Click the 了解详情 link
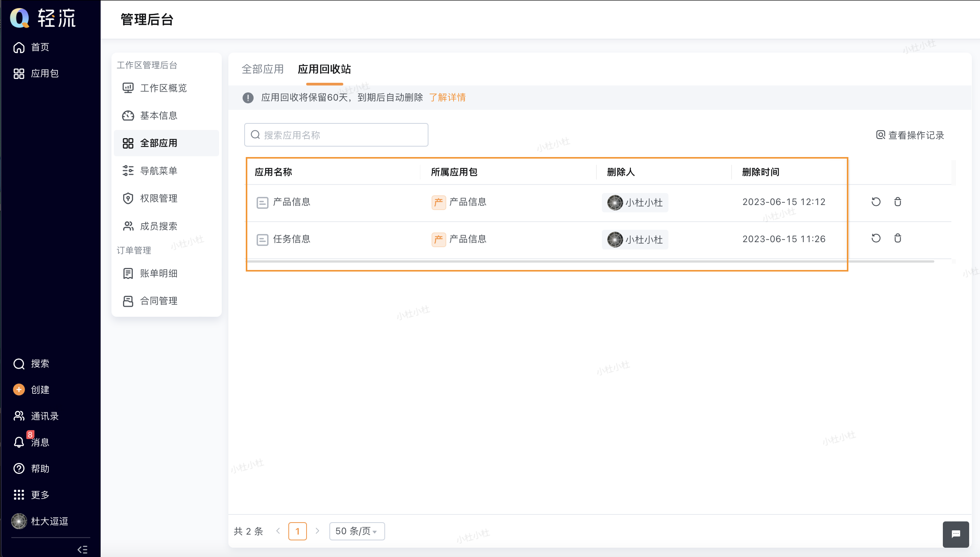 pos(447,97)
